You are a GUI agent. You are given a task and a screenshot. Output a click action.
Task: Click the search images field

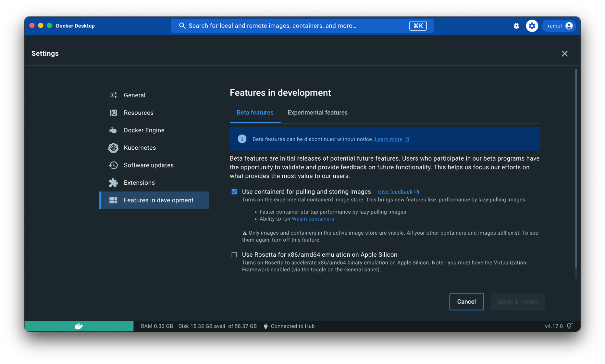[302, 26]
